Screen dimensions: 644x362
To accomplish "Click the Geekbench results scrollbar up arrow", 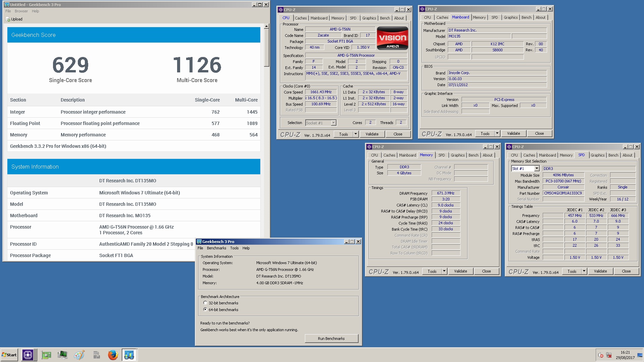I will click(266, 26).
